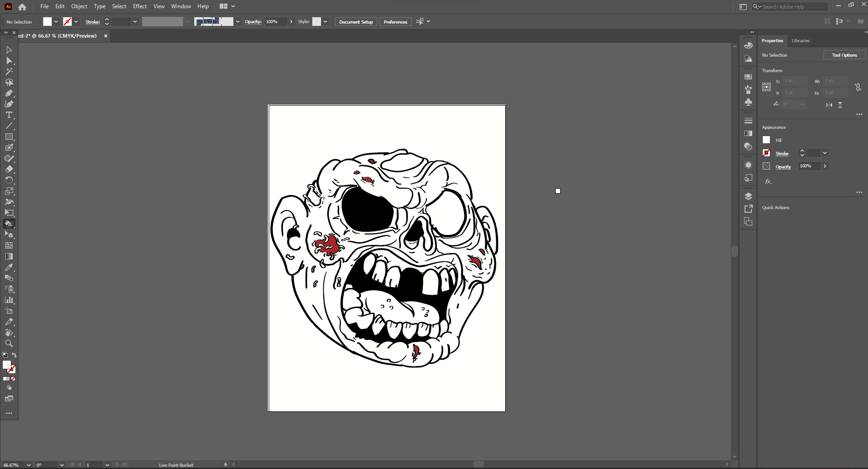Reset to default fill and stroke
The image size is (868, 469).
pyautogui.click(x=5, y=355)
